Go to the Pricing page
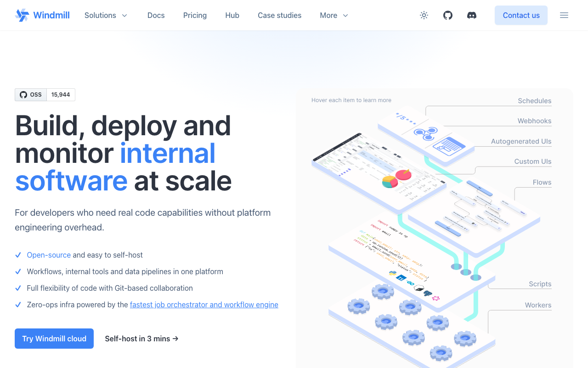588x368 pixels. click(x=195, y=15)
